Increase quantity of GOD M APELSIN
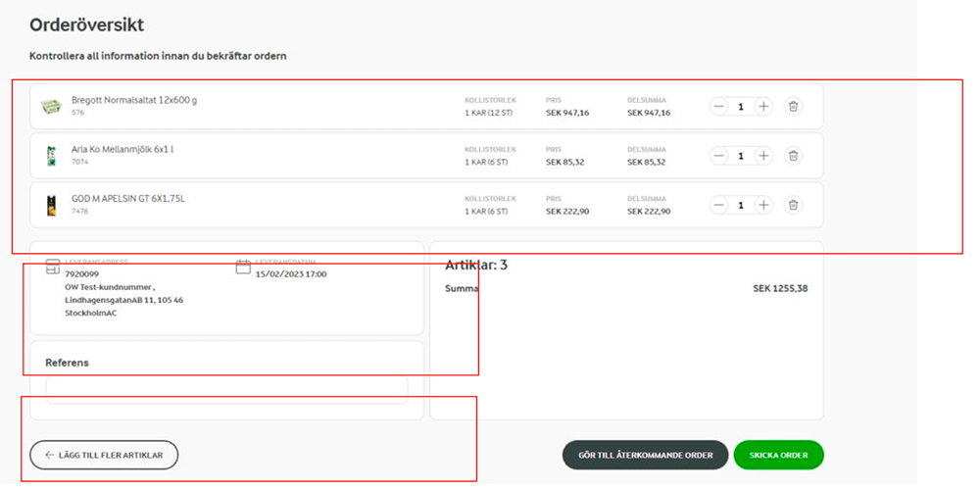 [762, 205]
